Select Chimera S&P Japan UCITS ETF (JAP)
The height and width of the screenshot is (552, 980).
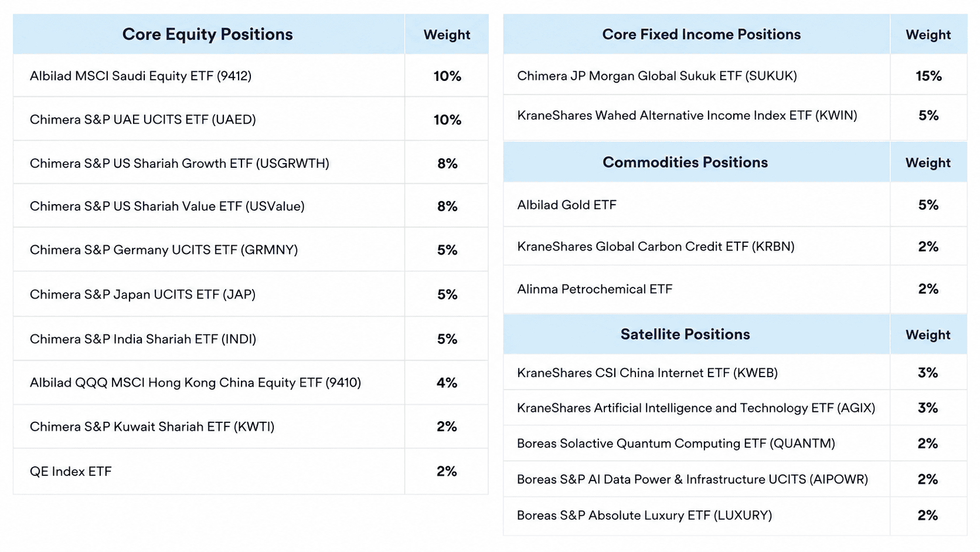click(x=142, y=294)
